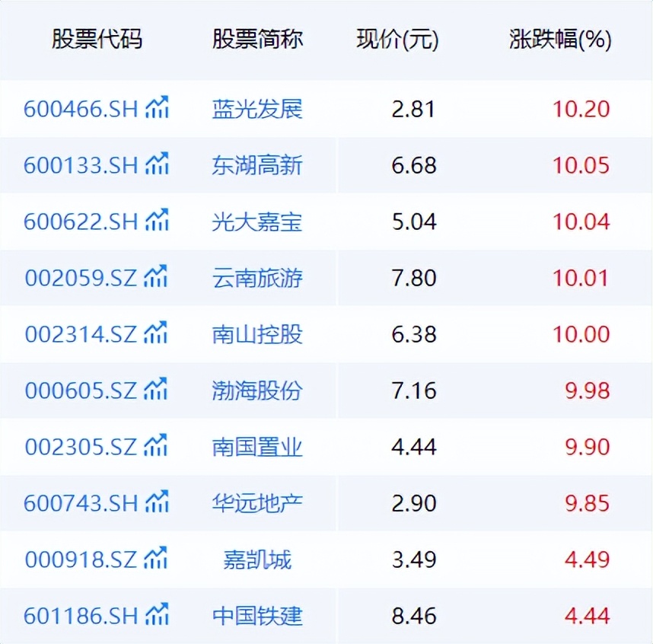Select the 云南旅游 stock name
Screen dimensions: 653x644
tap(257, 278)
